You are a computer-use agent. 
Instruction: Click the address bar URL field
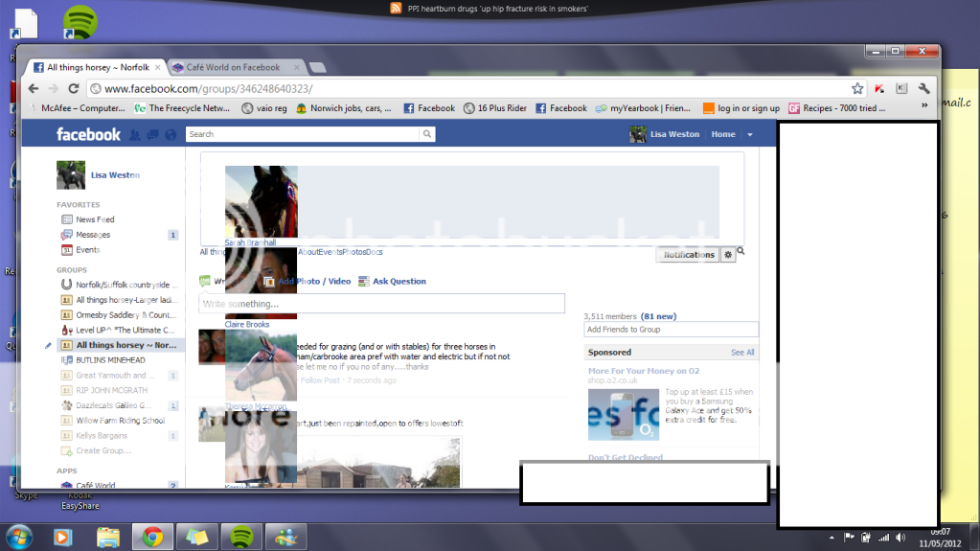tap(472, 89)
